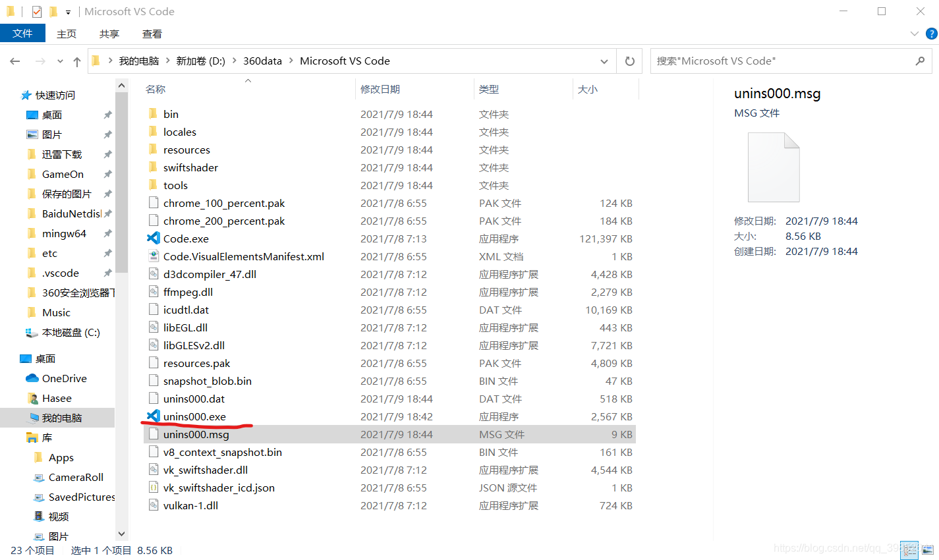This screenshot has width=939, height=560.
Task: Select the swiftshader folder name
Action: [190, 167]
